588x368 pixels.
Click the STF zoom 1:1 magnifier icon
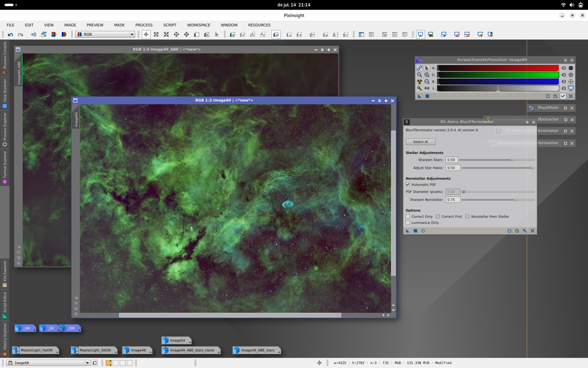420,75
